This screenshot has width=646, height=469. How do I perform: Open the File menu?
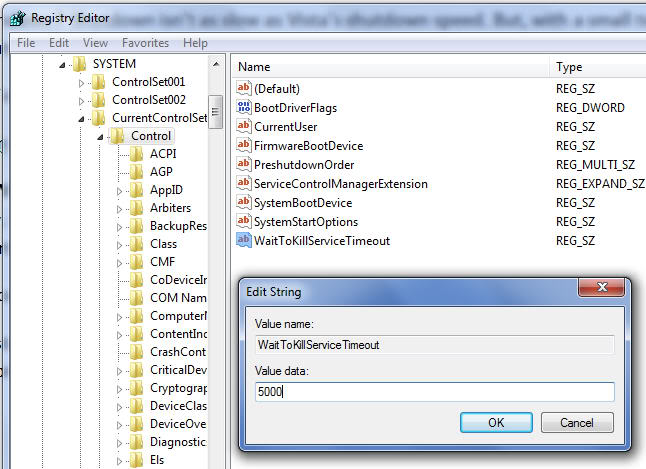(x=26, y=43)
